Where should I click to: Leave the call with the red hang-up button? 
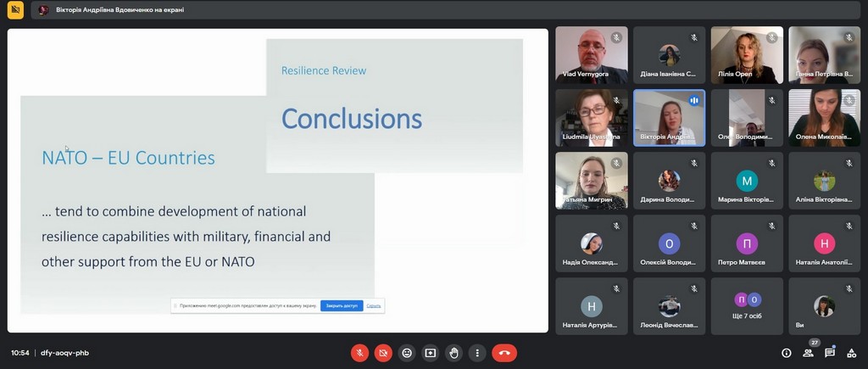coord(504,353)
